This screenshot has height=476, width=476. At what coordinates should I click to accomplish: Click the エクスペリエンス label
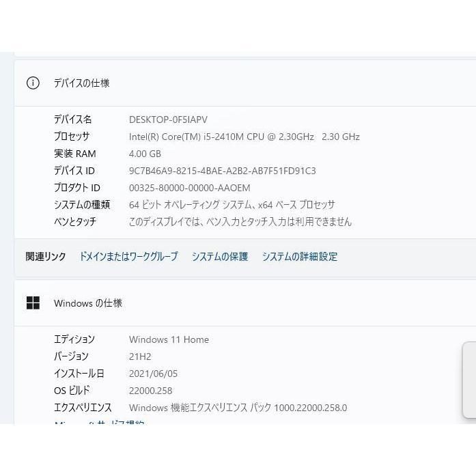(83, 408)
